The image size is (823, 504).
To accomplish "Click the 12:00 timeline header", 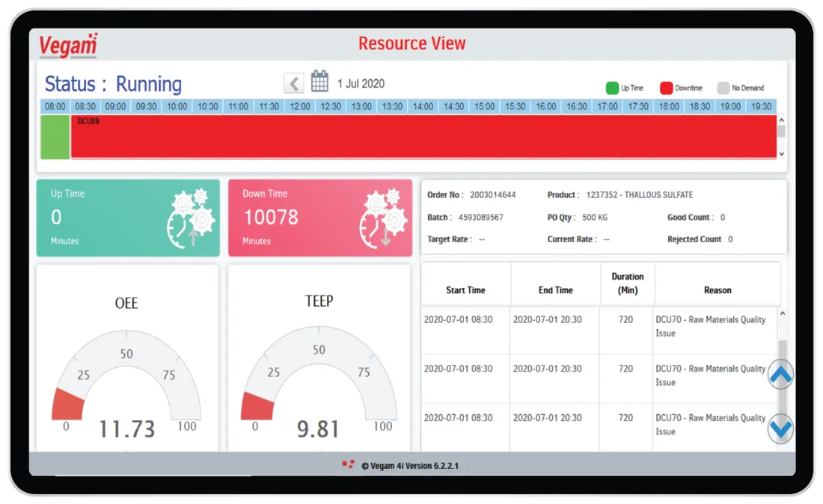I will pos(300,106).
